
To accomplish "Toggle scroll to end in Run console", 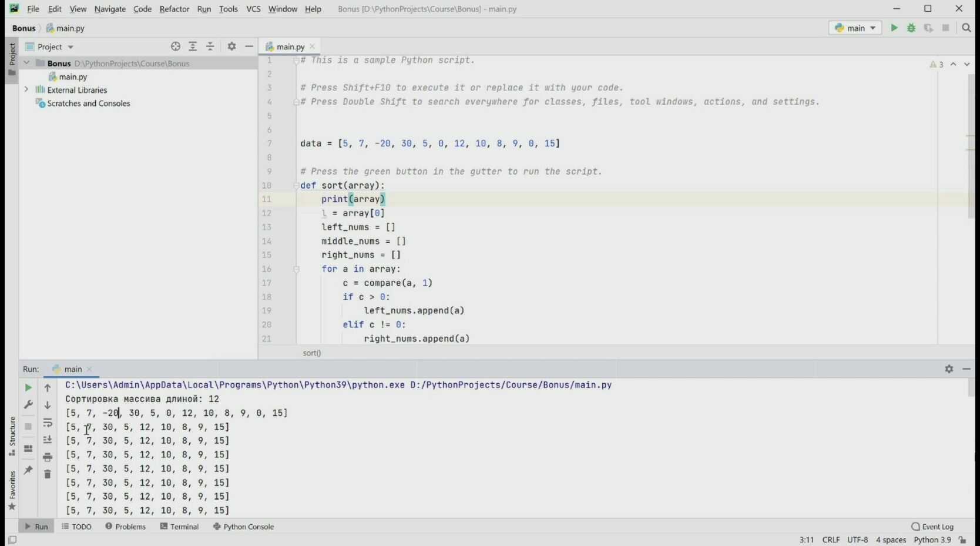I will point(48,440).
